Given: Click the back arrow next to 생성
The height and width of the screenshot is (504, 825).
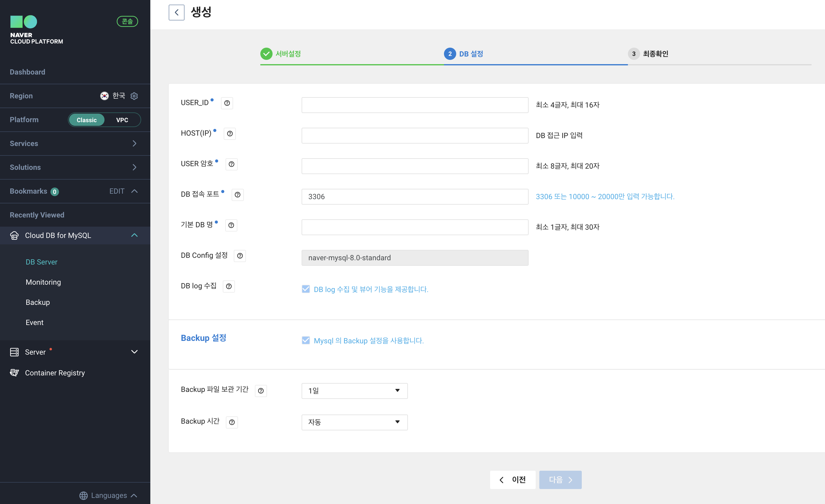Looking at the screenshot, I should point(176,13).
